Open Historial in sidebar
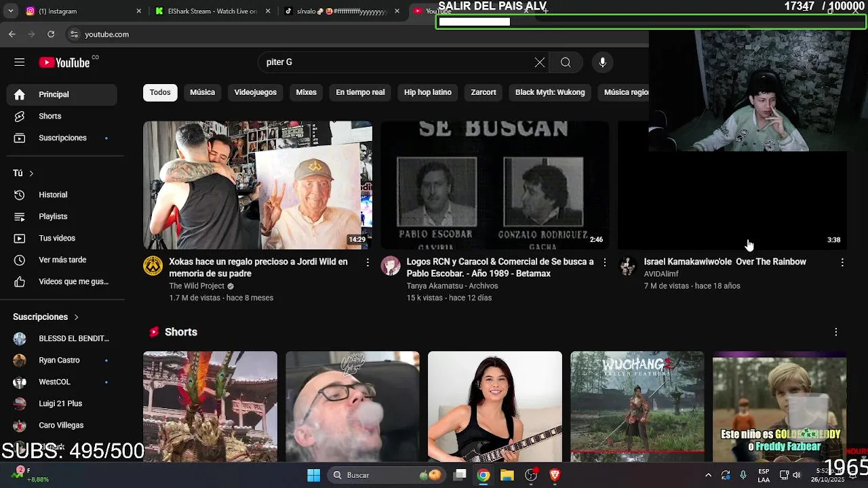 (62, 195)
